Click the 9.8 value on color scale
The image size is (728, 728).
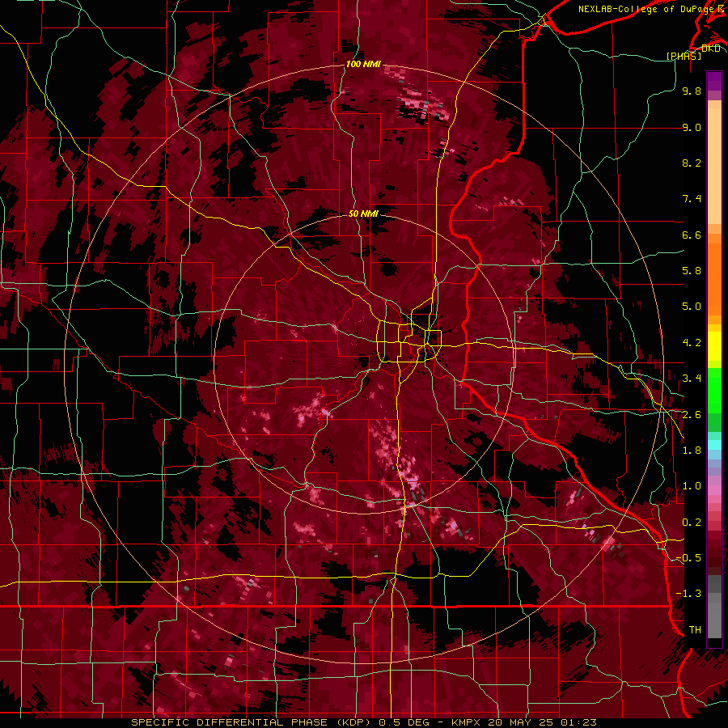[x=692, y=91]
